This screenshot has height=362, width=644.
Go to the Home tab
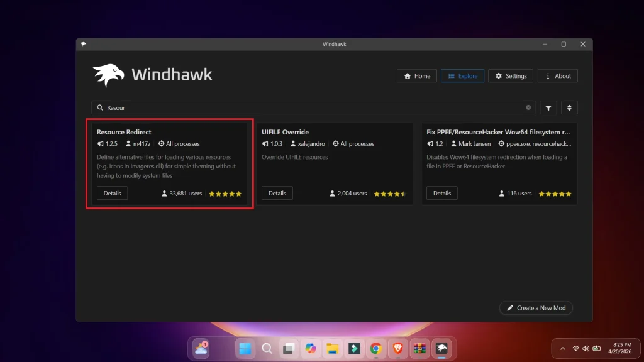pos(416,75)
